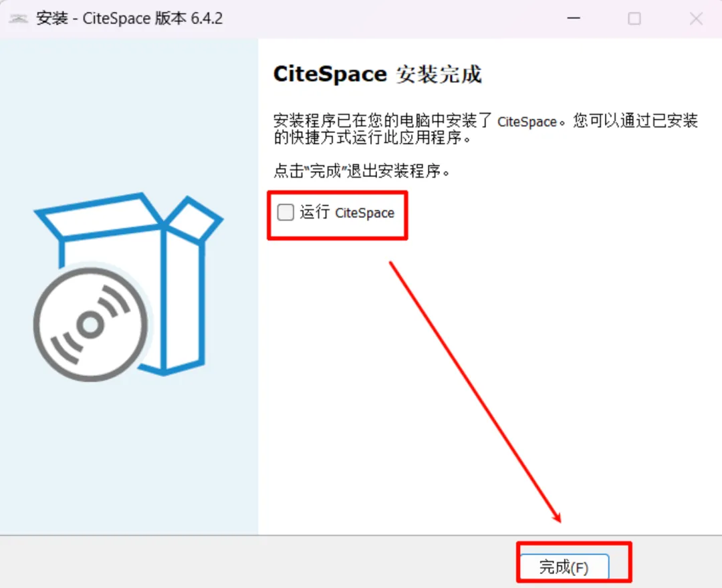Click the maximize window button
The width and height of the screenshot is (722, 588).
[x=634, y=19]
